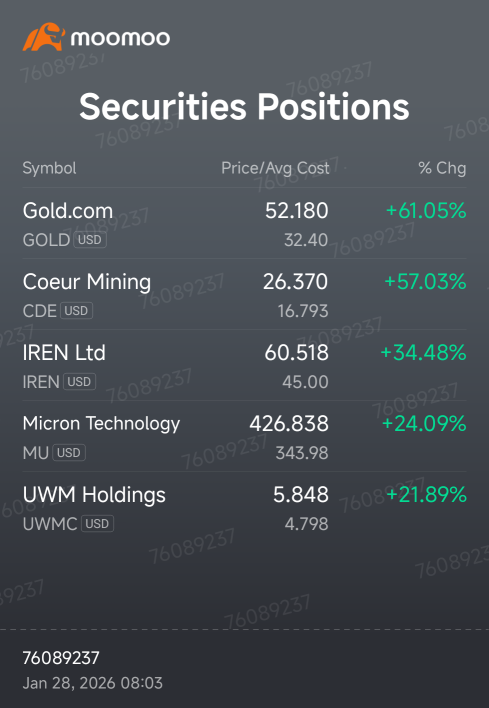The image size is (489, 708).
Task: Click the USD badge next to UWMC
Action: coord(98,524)
